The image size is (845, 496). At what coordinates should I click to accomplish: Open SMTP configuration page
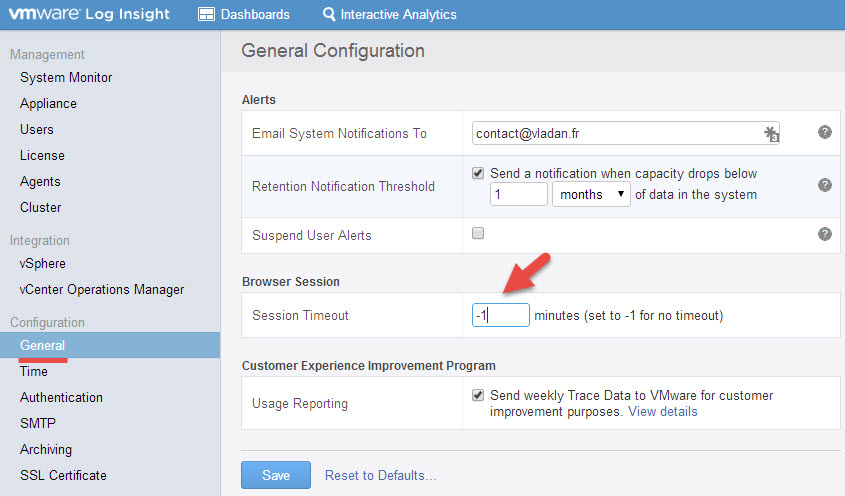click(x=38, y=423)
